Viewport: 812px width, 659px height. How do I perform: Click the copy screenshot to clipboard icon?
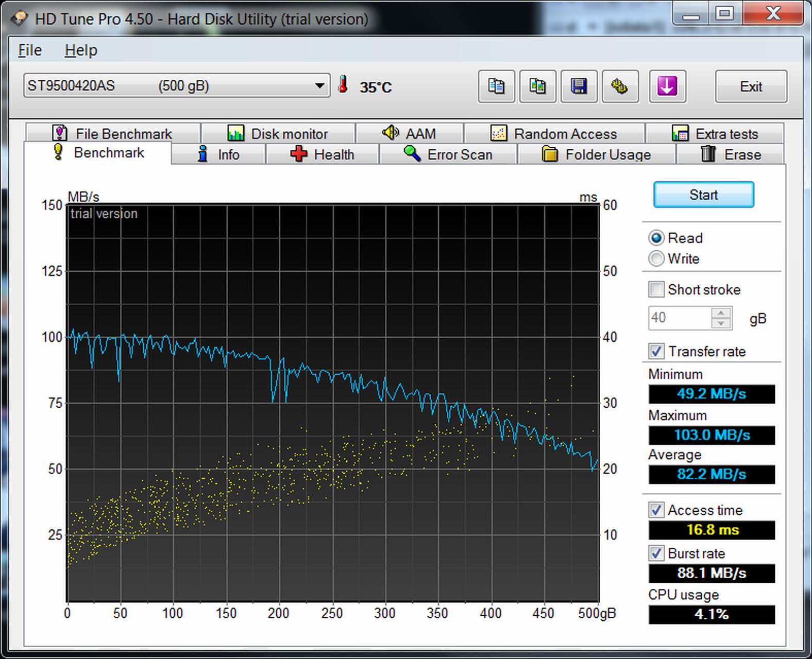(537, 86)
